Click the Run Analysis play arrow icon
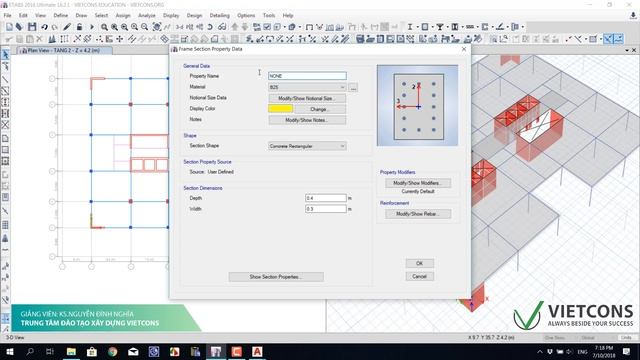Image resolution: width=640 pixels, height=360 pixels. [x=91, y=27]
